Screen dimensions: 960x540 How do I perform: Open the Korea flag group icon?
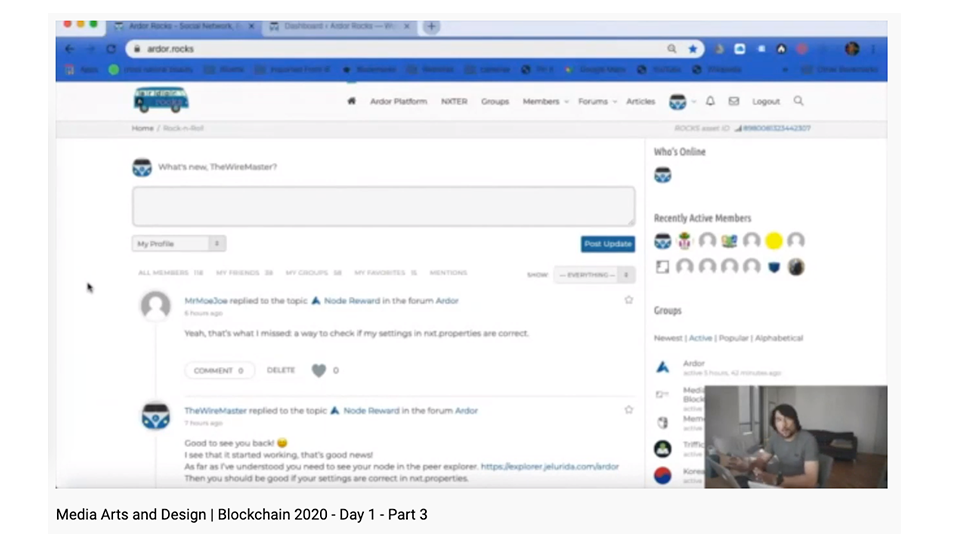coord(662,475)
